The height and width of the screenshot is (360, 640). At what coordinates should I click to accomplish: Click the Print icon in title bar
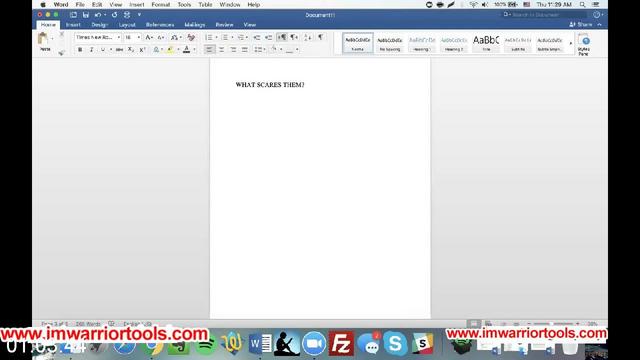pyautogui.click(x=127, y=15)
